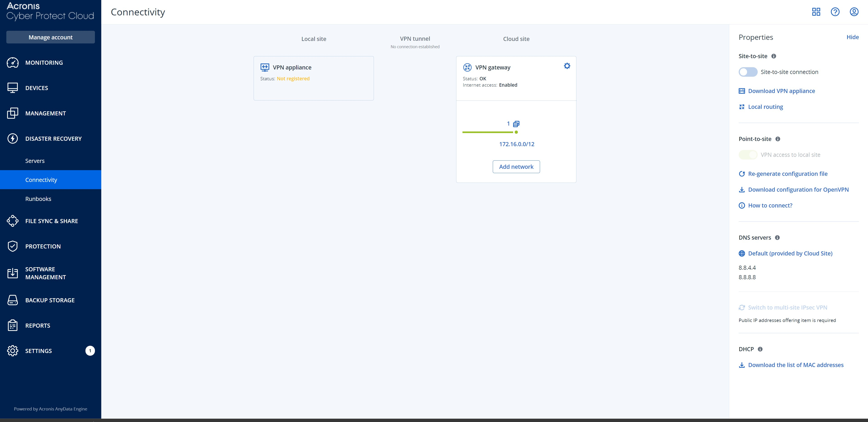Open the Servers submenu item
Image resolution: width=868 pixels, height=422 pixels.
pyautogui.click(x=35, y=161)
